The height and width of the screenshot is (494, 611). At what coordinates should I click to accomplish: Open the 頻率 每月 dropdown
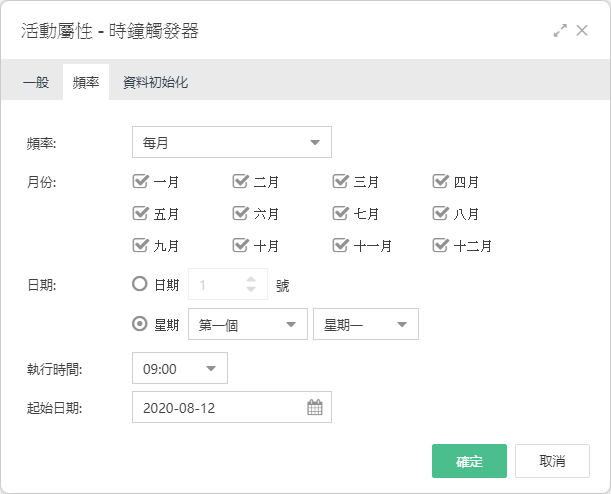232,142
